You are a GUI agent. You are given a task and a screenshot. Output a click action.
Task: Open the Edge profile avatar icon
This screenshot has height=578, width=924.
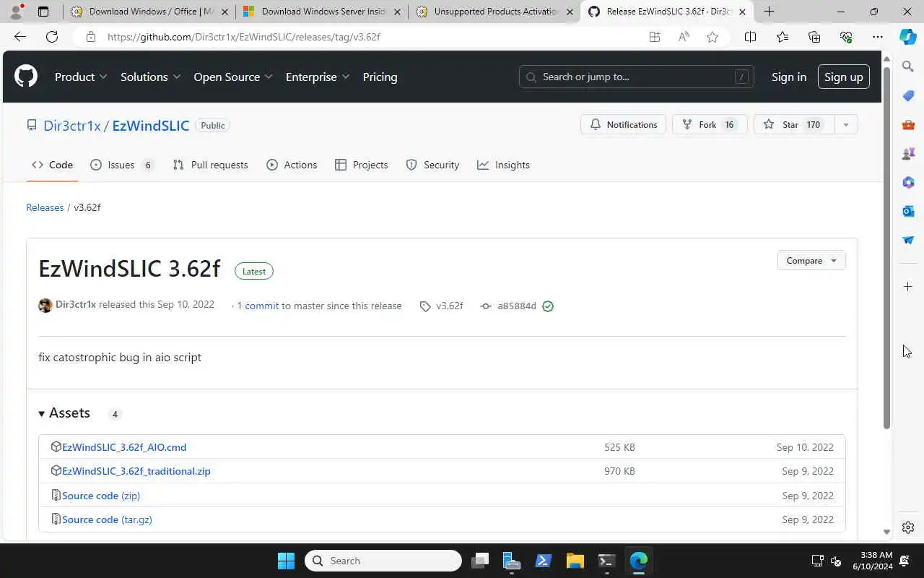[16, 12]
